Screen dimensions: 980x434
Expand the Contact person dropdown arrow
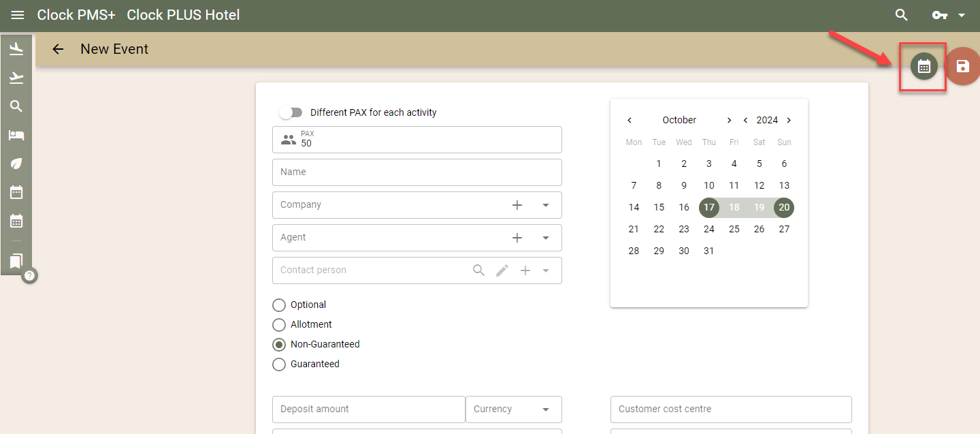(x=546, y=270)
